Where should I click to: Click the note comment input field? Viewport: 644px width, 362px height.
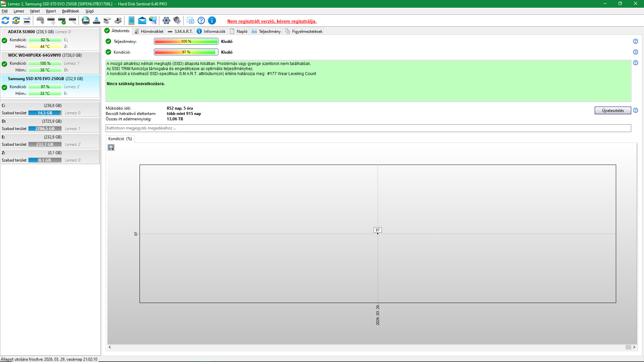368,128
